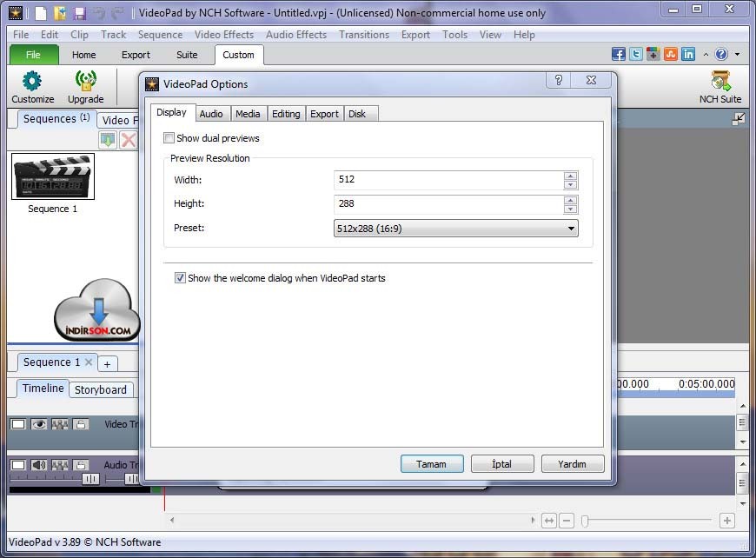756x558 pixels.
Task: Expand the help dropdown arrow beside question mark
Action: pos(737,55)
